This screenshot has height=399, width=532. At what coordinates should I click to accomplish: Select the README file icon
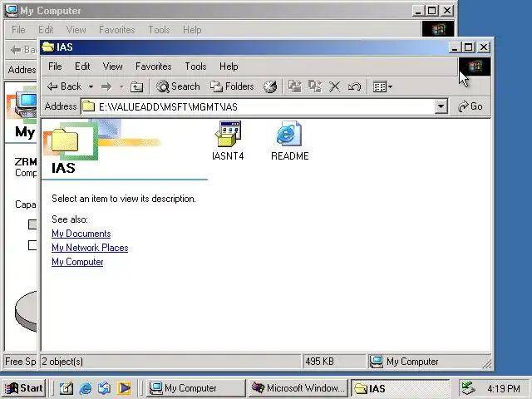tap(290, 140)
